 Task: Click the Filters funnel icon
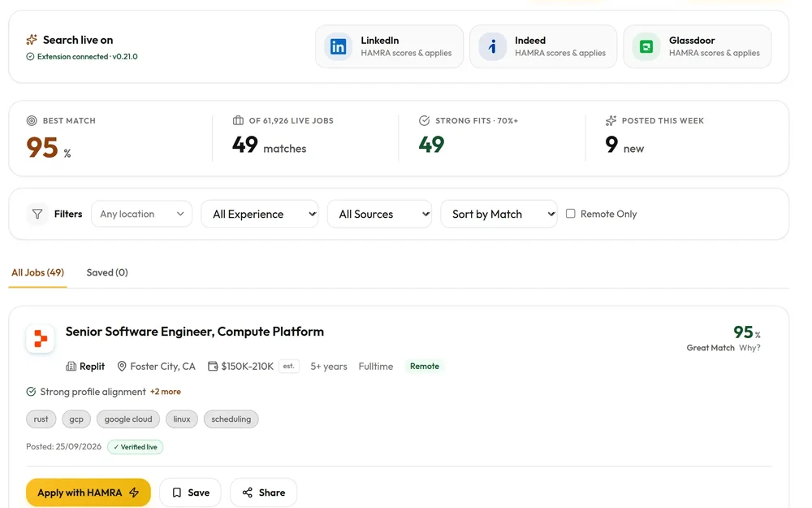pyautogui.click(x=37, y=214)
